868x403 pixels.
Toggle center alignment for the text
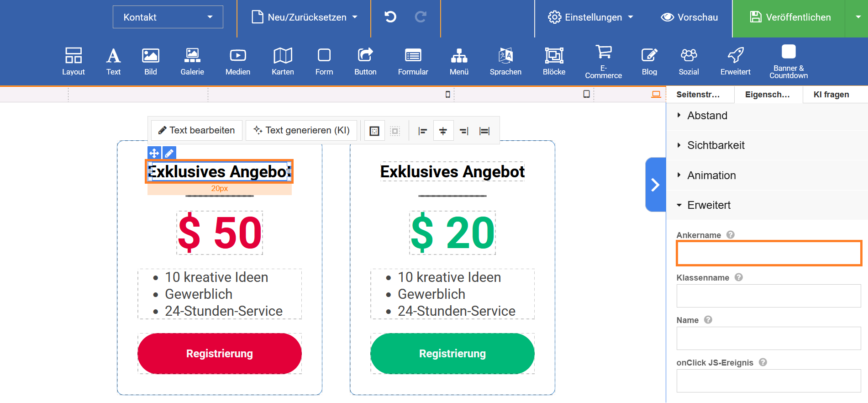point(443,131)
